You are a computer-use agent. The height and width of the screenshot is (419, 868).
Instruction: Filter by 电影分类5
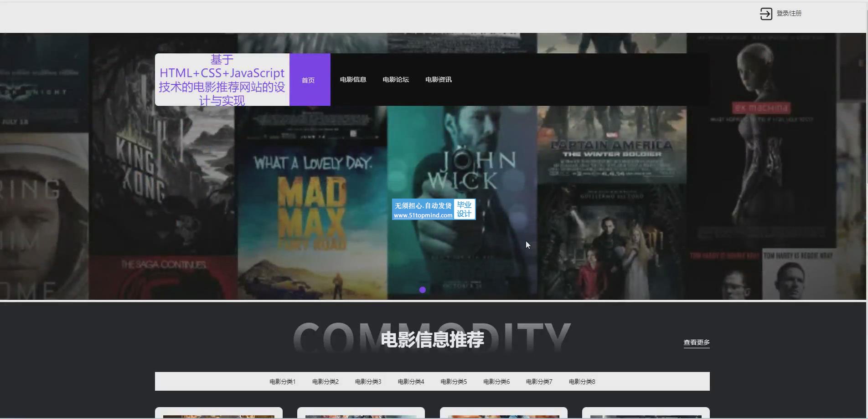tap(454, 382)
